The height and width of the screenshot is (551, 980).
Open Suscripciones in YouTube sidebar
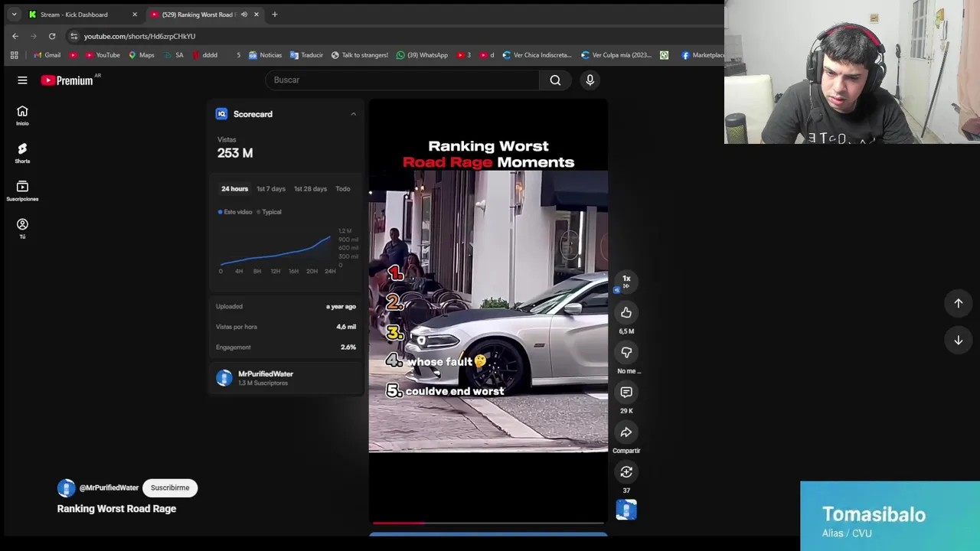(x=22, y=191)
